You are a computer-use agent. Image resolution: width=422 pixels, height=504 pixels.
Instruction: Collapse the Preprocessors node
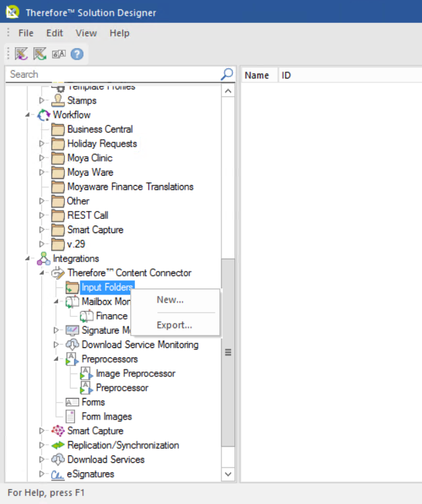click(x=56, y=359)
